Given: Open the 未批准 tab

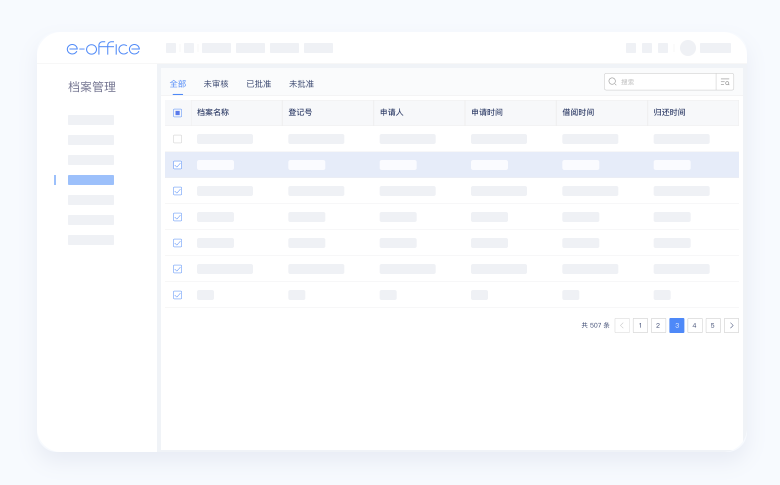Looking at the screenshot, I should click(301, 84).
